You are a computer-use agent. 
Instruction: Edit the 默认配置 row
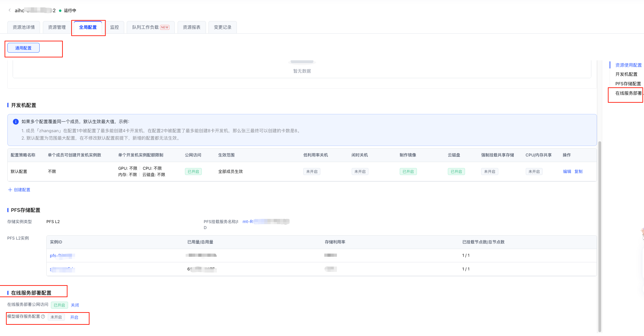click(x=567, y=172)
